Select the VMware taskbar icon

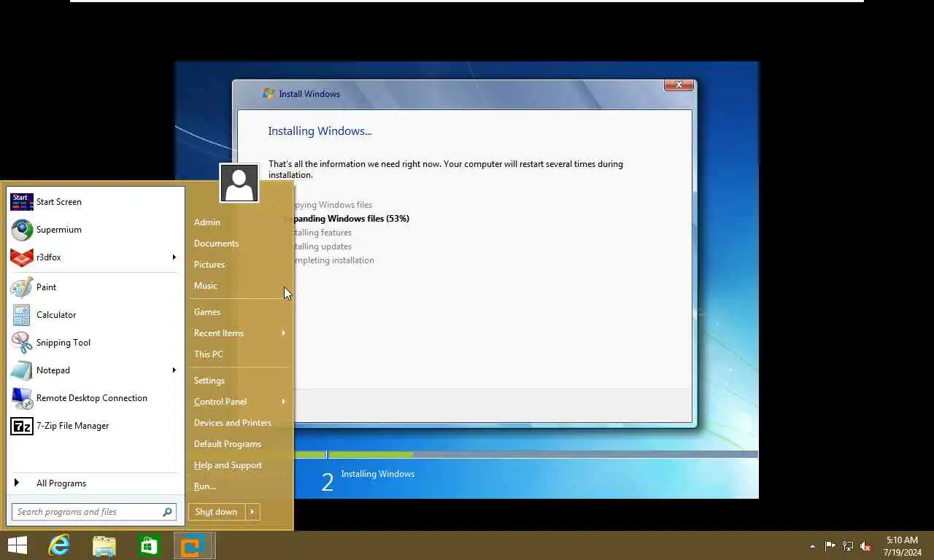click(193, 545)
